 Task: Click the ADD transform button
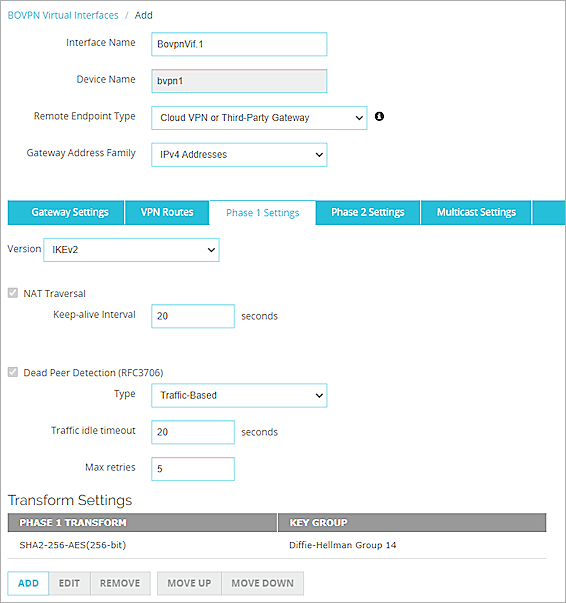[28, 583]
